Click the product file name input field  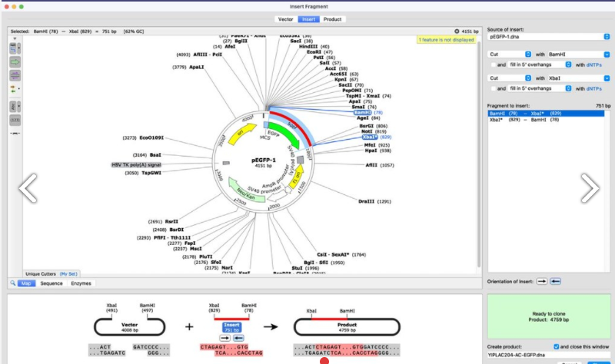[x=549, y=355]
